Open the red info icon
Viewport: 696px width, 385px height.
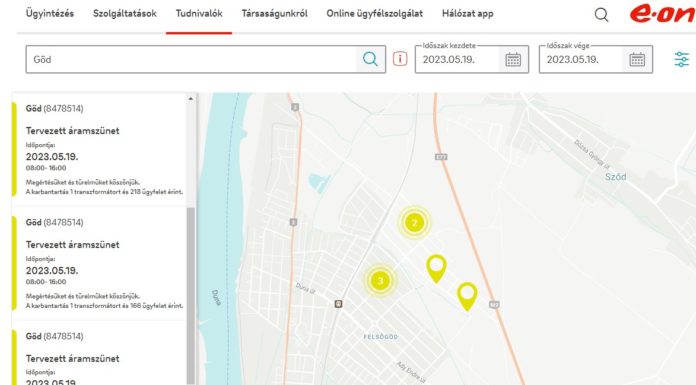[x=400, y=59]
